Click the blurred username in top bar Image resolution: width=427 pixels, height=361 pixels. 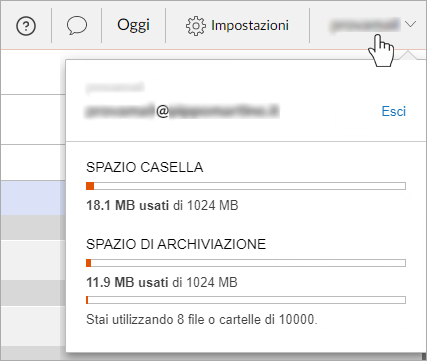[x=365, y=25]
